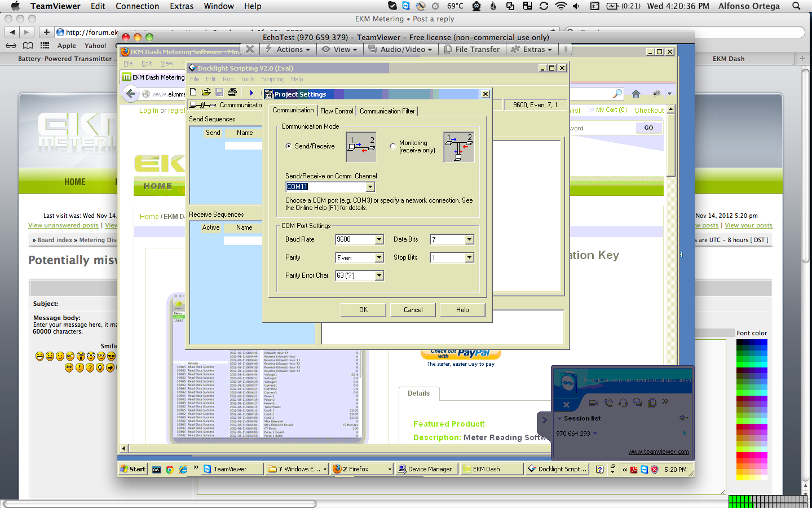This screenshot has height=508, width=812.
Task: Click the Safari horizontal scrollbar thumb
Action: pyautogui.click(x=160, y=503)
